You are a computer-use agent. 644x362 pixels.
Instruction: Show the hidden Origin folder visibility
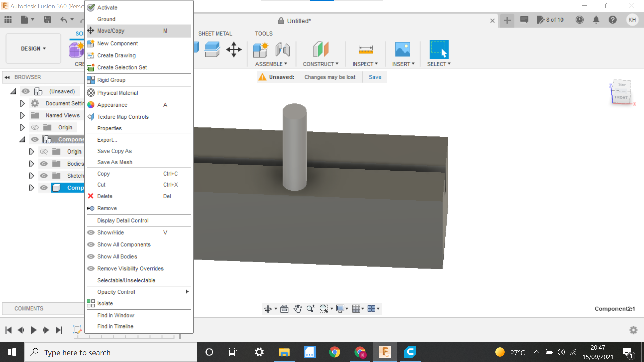(35, 127)
